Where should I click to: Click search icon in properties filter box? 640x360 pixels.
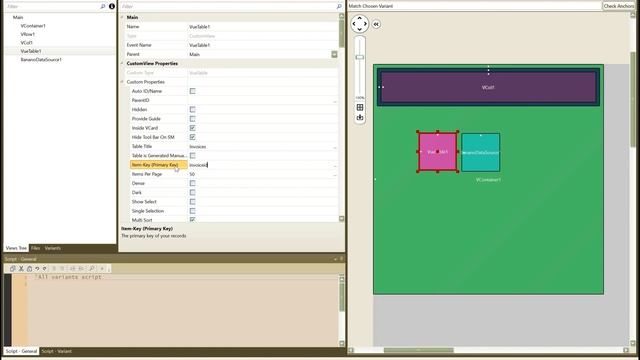pos(339,7)
